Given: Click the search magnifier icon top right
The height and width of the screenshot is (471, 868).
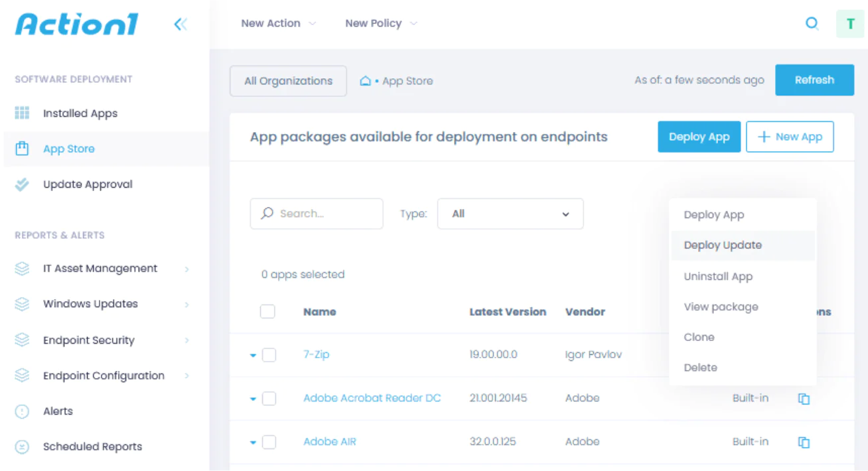Looking at the screenshot, I should click(812, 23).
